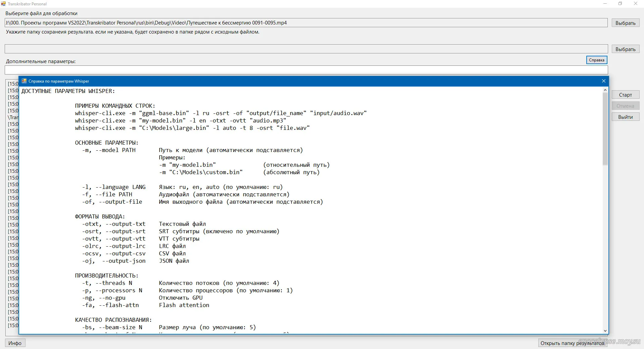Image resolution: width=644 pixels, height=349 pixels.
Task: Close the Whisper parameters help dialog
Action: point(603,81)
